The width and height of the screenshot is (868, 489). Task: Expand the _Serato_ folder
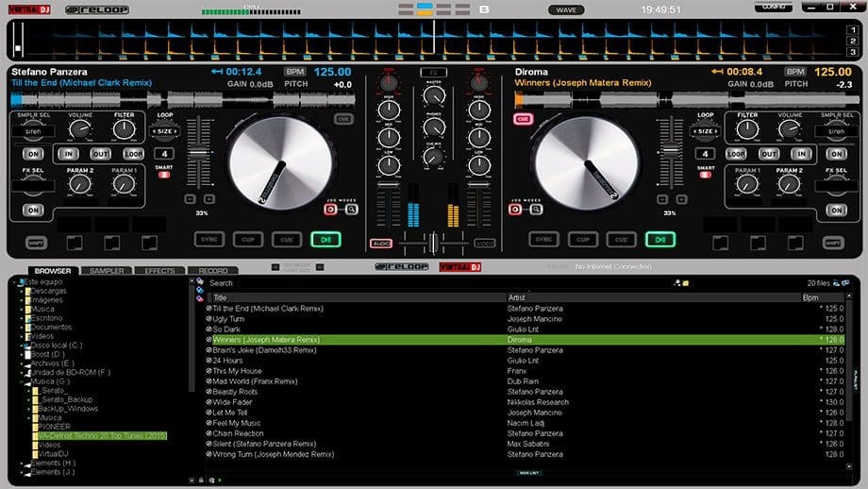click(29, 391)
